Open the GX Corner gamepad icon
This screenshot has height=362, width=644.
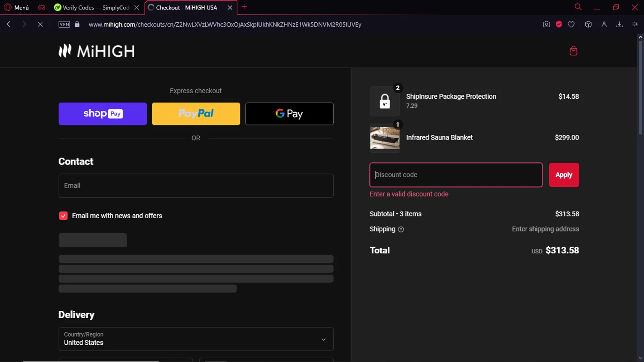coord(42,7)
